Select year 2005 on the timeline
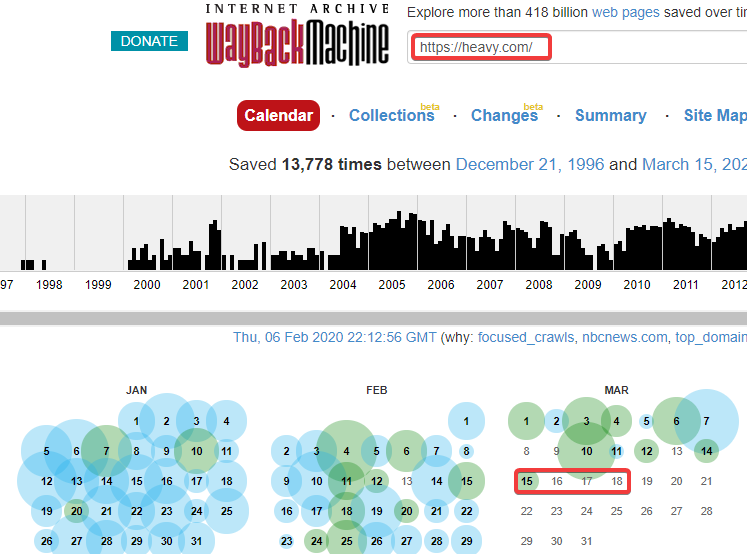The image size is (747, 554). pos(392,285)
